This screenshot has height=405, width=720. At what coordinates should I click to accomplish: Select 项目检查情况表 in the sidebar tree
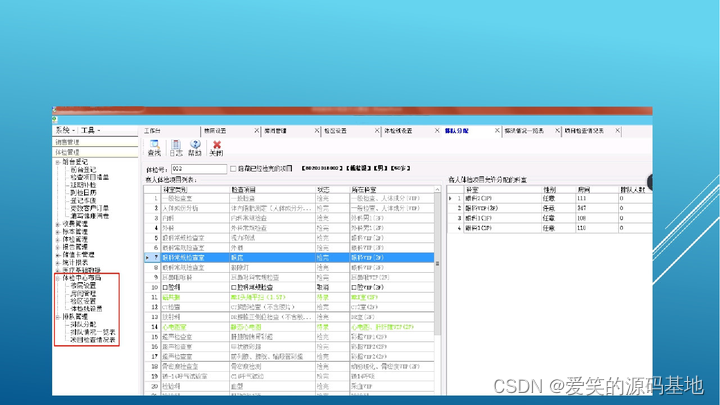(93, 340)
